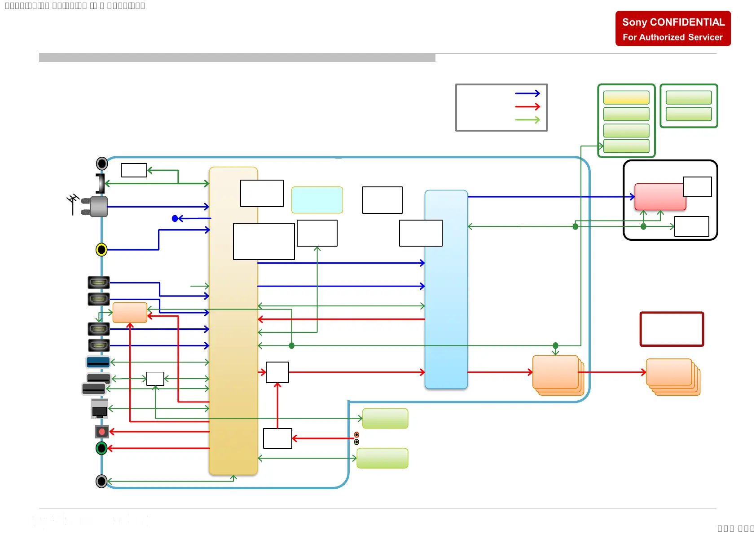Viewport: 756px width, 535px height.
Task: Click the blue dot at the arrow end
Action: pyautogui.click(x=175, y=219)
